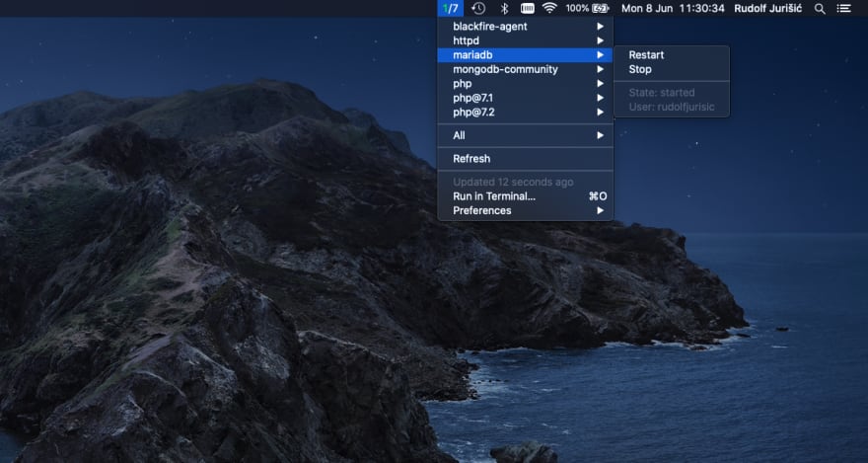Click the Updated 12 seconds ago text
Screen dimensions: 868x463
[x=513, y=182]
